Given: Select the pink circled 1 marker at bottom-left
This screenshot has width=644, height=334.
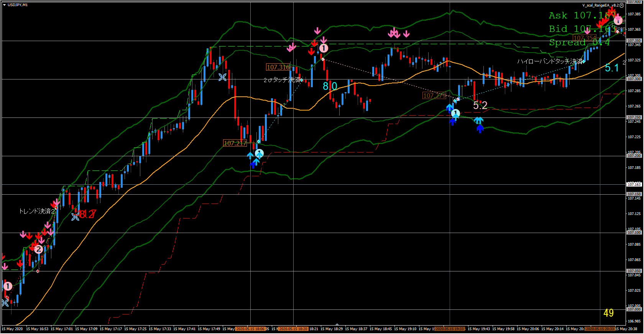Looking at the screenshot, I should (8, 286).
